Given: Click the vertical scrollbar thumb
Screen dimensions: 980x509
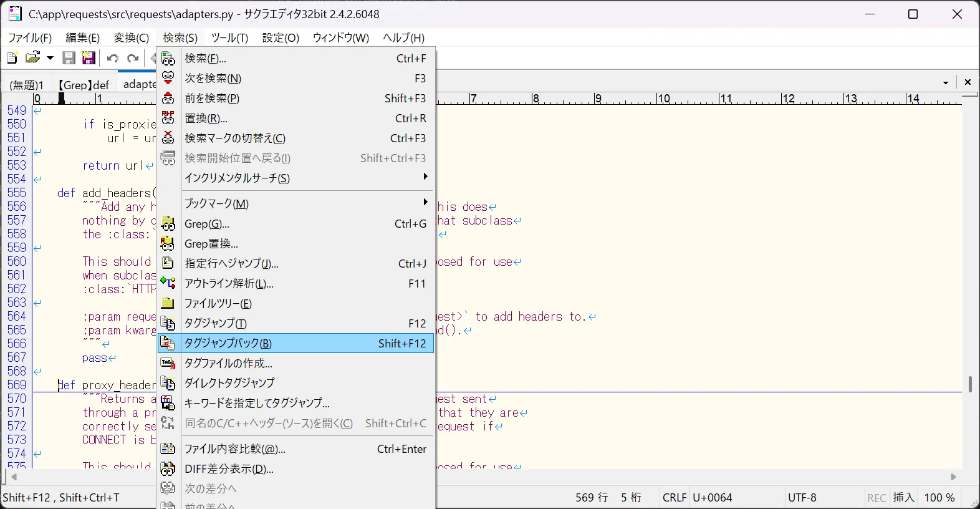Looking at the screenshot, I should [969, 384].
